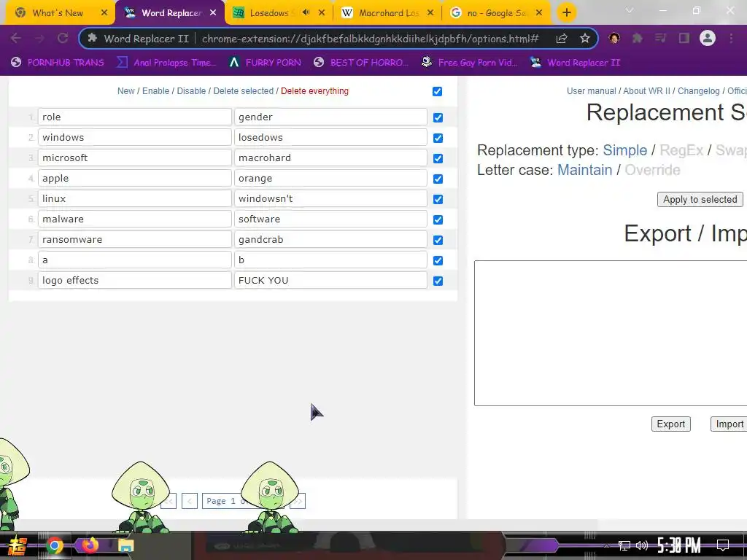Screen dimensions: 747x560
Task: Click the Export button
Action: [671, 424]
